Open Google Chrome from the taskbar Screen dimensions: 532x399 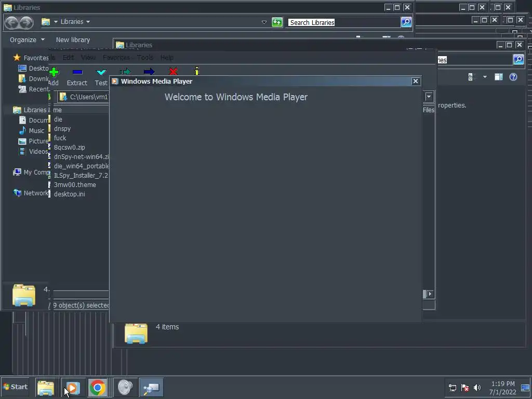coord(97,388)
